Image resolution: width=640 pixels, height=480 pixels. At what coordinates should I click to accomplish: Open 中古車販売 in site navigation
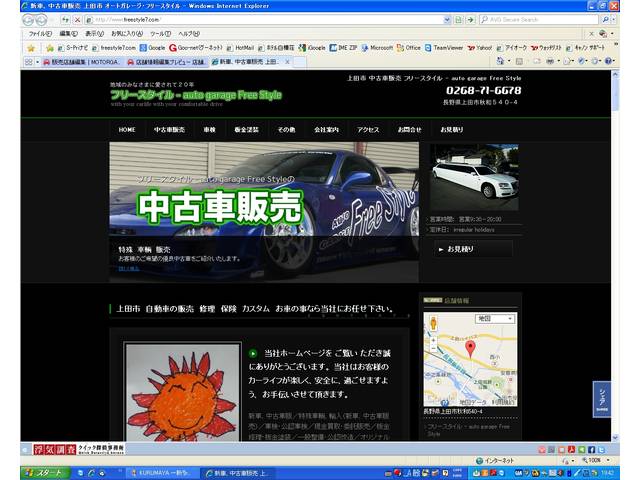pos(169,130)
